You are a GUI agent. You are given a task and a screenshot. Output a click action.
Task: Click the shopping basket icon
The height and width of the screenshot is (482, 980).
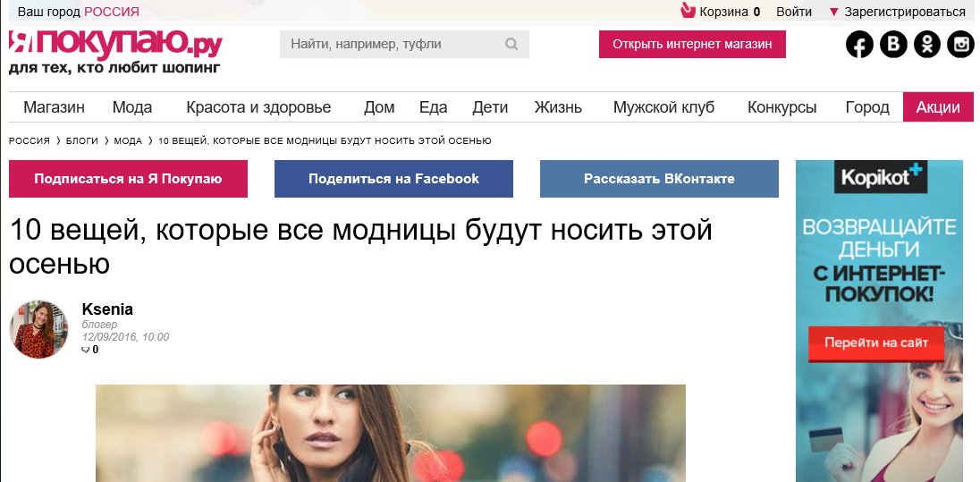click(688, 11)
